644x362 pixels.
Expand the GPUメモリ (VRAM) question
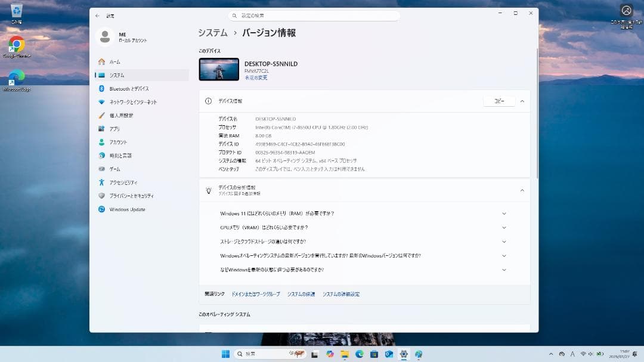click(x=504, y=227)
